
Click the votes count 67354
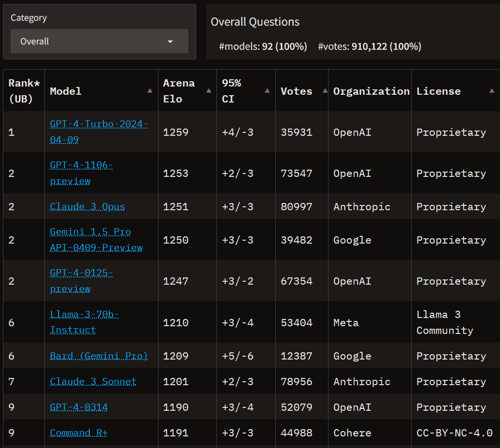pos(297,281)
